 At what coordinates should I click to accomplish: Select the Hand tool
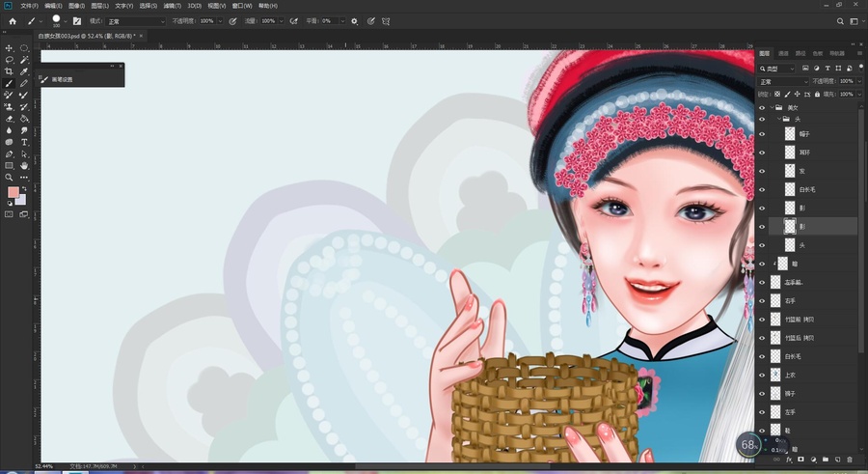[24, 166]
